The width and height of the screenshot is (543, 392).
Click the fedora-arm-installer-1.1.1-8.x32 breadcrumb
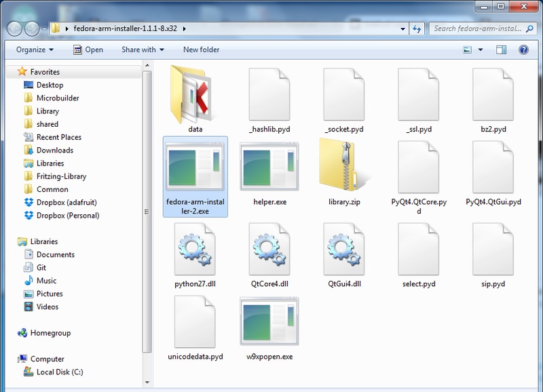click(x=125, y=28)
